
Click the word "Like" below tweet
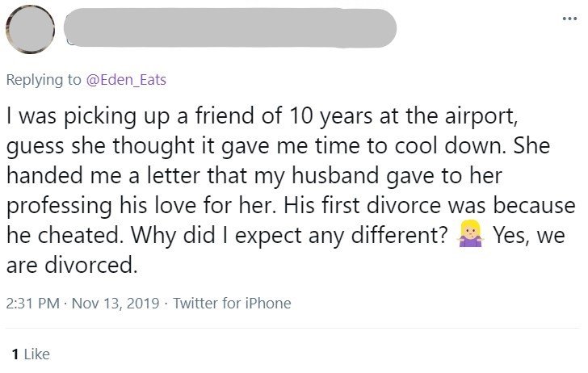click(x=36, y=354)
